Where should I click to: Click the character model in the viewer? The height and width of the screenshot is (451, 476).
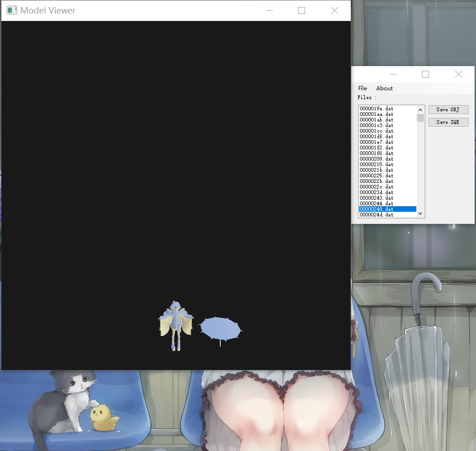[x=176, y=326]
